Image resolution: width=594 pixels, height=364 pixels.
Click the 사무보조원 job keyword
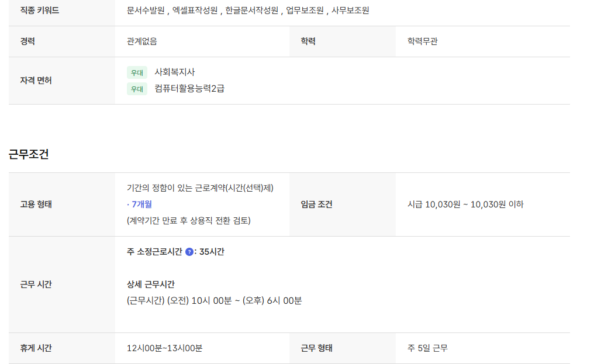click(350, 11)
